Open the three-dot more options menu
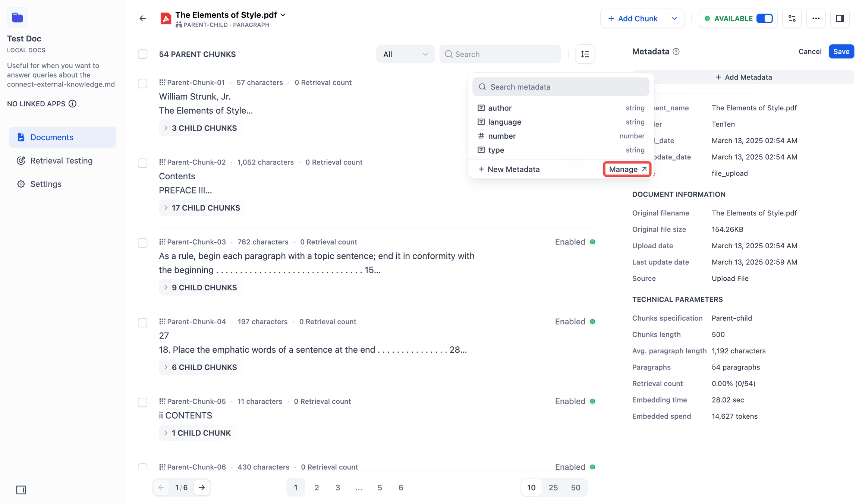Viewport: 859px width, 504px height. click(x=816, y=18)
